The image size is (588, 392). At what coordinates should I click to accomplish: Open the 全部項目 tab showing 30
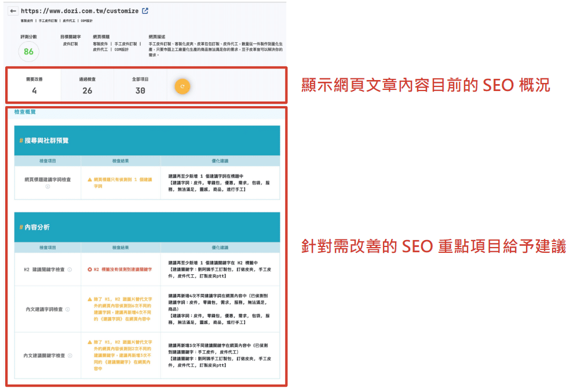tap(140, 85)
